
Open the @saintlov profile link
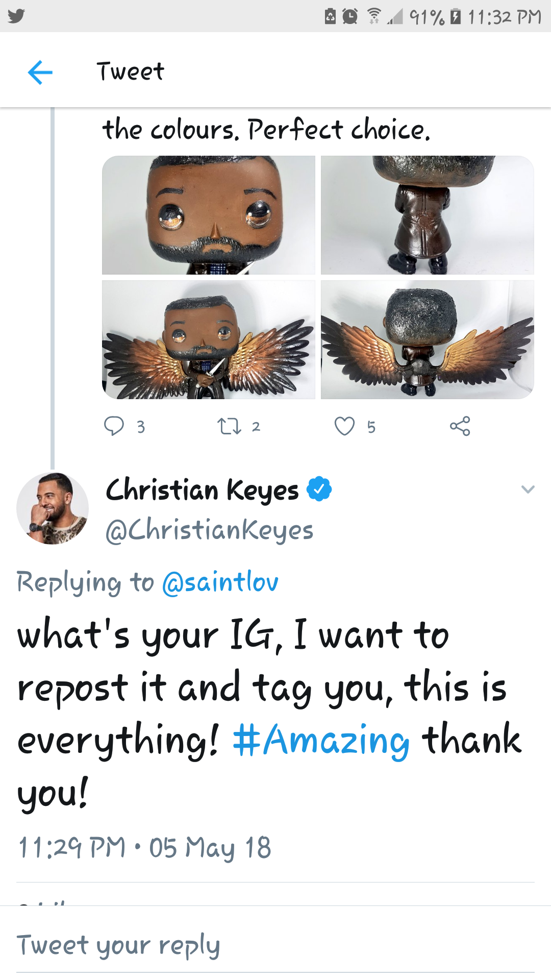point(220,582)
